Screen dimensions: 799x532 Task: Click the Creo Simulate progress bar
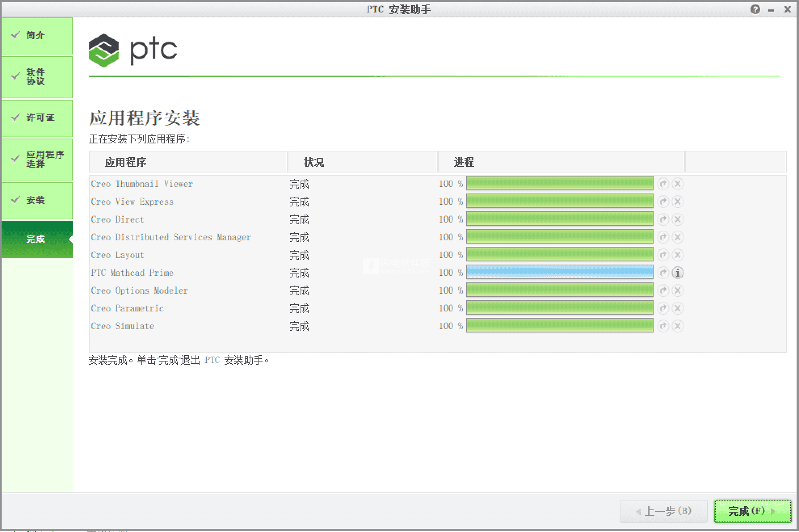coord(559,326)
